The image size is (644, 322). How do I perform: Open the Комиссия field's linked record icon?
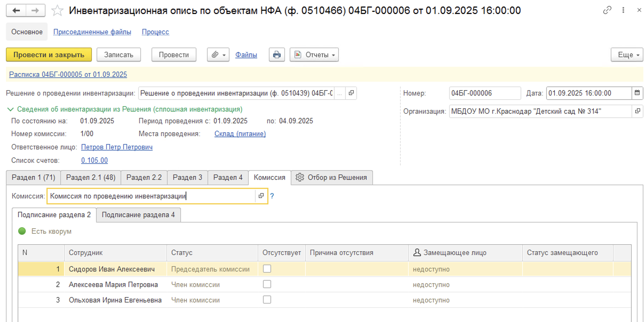261,196
